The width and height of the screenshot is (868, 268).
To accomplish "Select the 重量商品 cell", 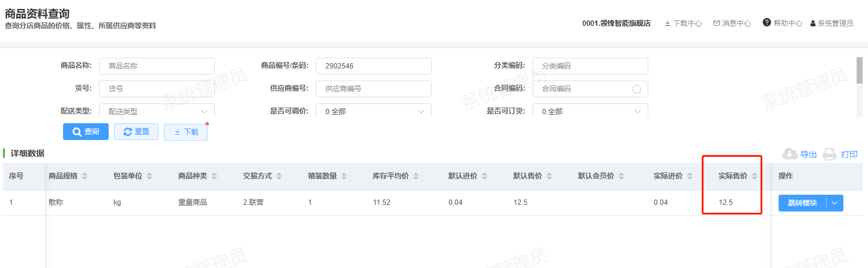I will pyautogui.click(x=193, y=203).
